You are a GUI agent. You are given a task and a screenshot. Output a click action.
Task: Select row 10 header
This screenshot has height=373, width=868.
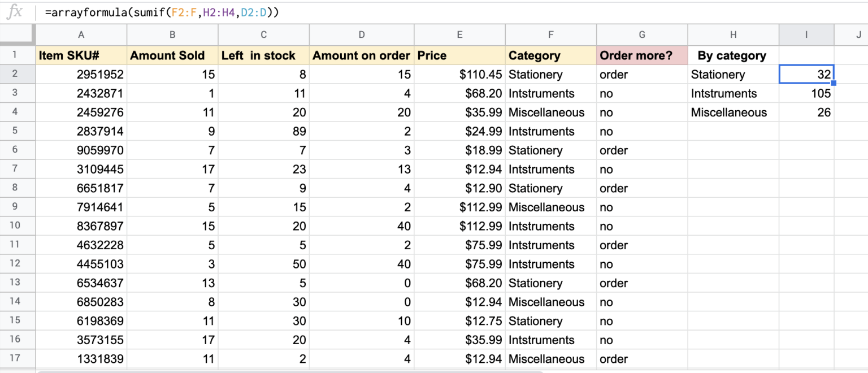click(16, 226)
